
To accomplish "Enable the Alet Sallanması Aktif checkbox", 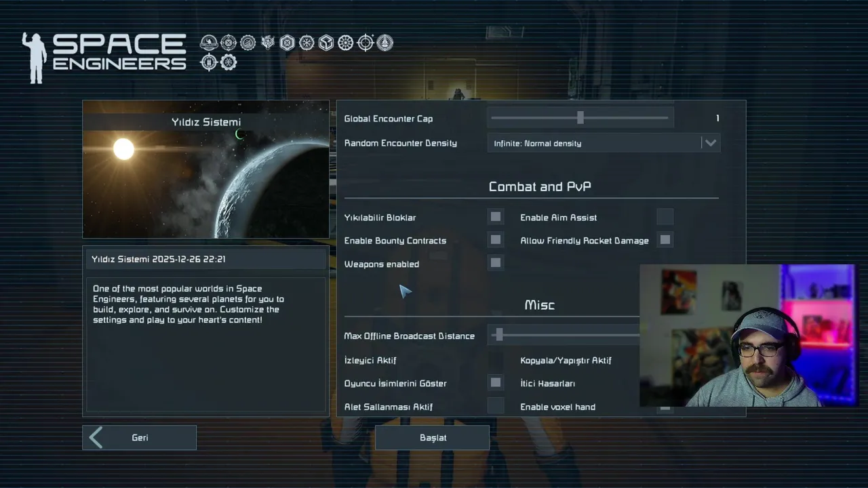I will pos(496,406).
